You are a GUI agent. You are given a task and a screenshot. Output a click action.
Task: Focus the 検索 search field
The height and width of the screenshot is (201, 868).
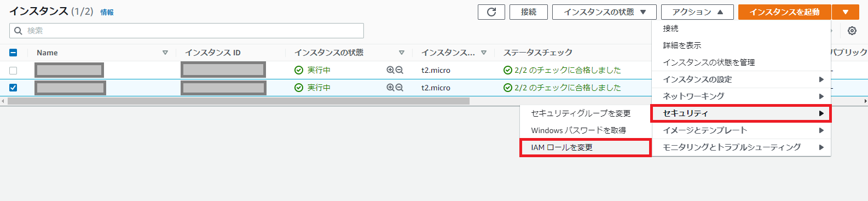[187, 31]
